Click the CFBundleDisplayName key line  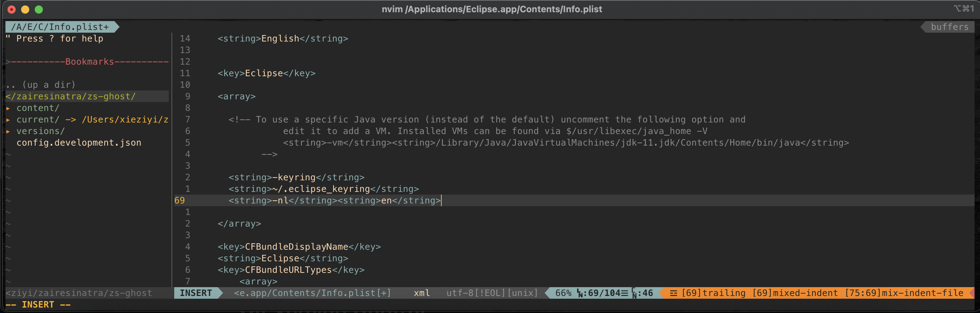click(x=299, y=247)
